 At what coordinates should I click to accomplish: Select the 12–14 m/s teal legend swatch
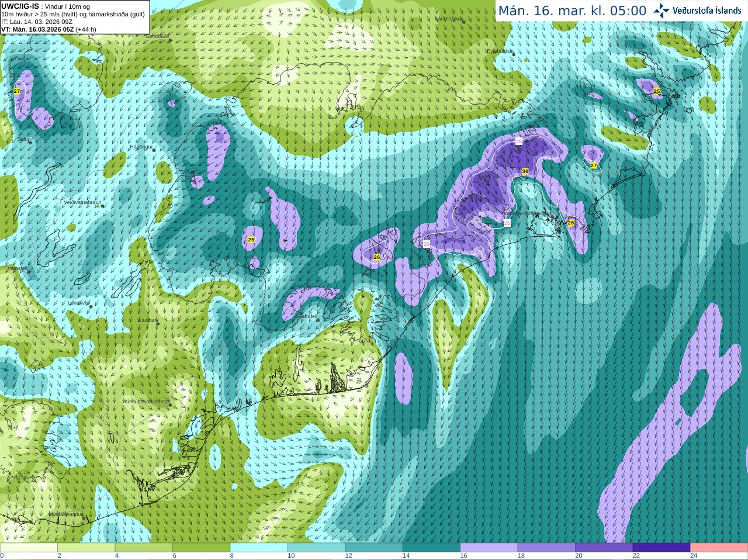[x=374, y=547]
